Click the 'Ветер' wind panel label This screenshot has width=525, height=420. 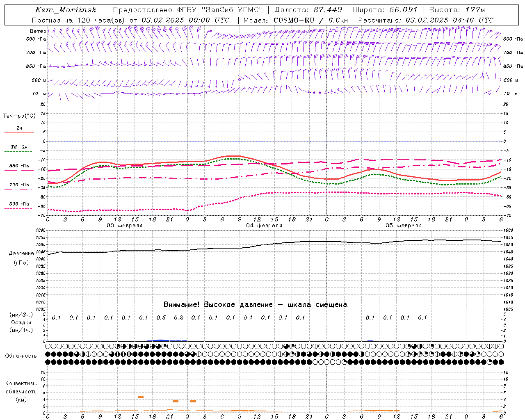coord(38,31)
